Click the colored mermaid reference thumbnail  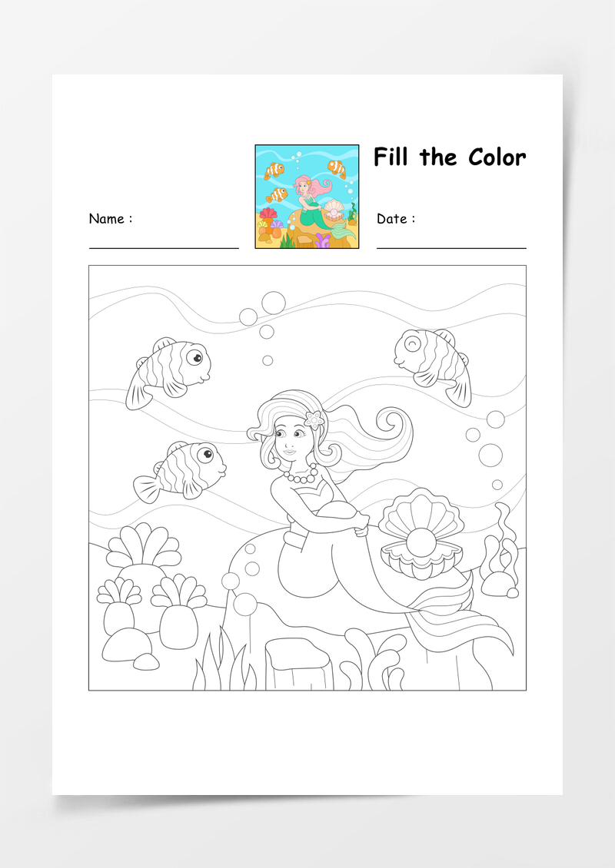(307, 197)
